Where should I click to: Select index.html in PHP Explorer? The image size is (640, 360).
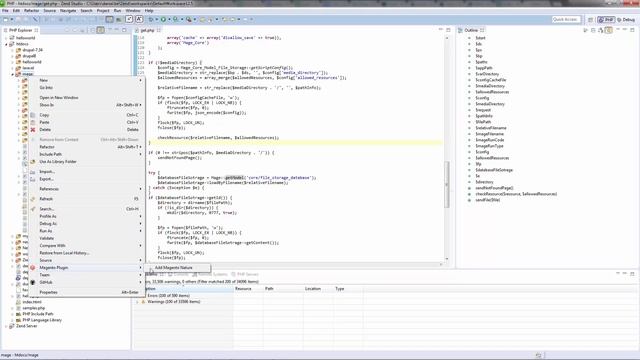coord(32,302)
